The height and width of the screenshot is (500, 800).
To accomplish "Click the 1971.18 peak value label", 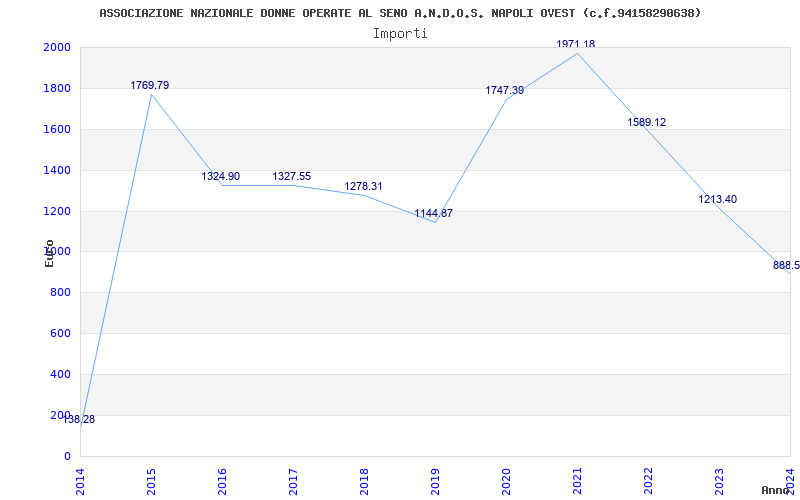I will point(576,44).
